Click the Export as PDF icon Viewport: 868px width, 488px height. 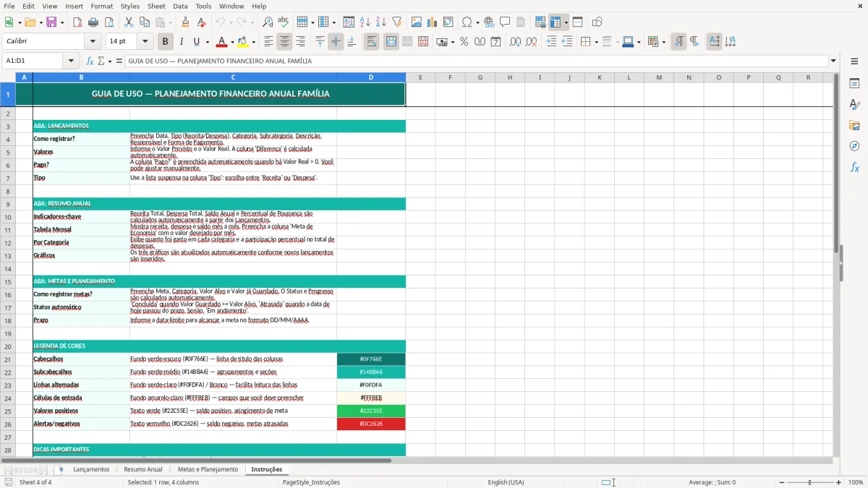pyautogui.click(x=77, y=22)
